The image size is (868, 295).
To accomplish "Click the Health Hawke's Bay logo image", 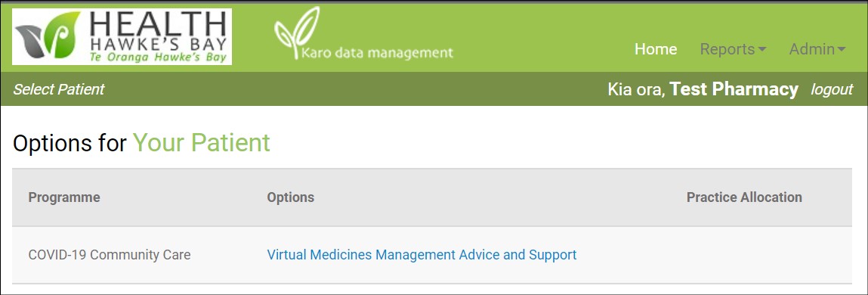I will (122, 36).
